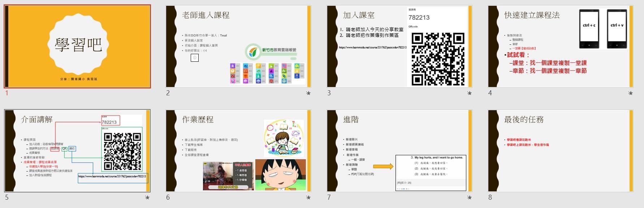
Task: Click the transition star icon under slide 2
Action: click(308, 93)
